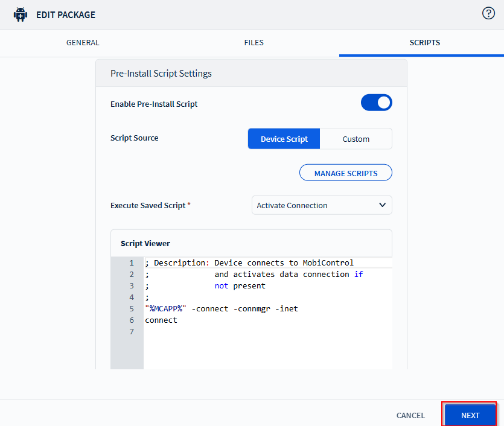Click line number 5 in the gutter
This screenshot has height=426, width=504.
(131, 309)
